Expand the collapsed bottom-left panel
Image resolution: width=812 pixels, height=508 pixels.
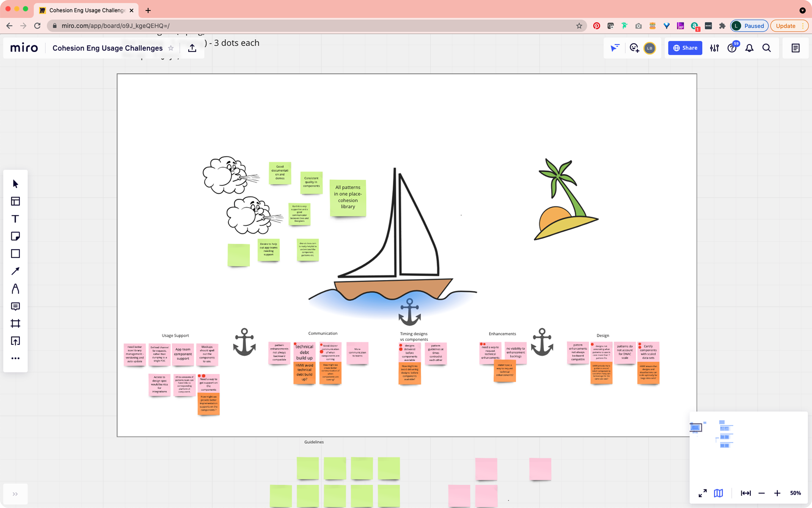click(x=15, y=494)
